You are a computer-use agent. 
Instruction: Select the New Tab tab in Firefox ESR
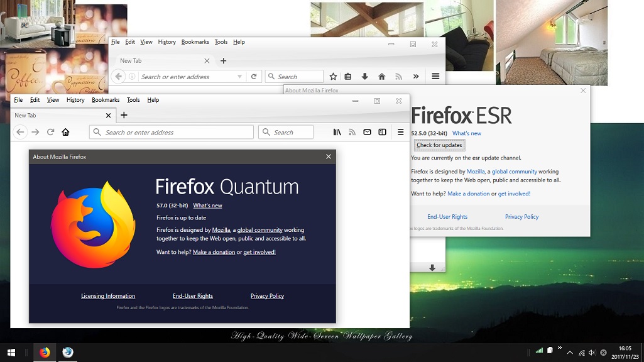coord(164,61)
